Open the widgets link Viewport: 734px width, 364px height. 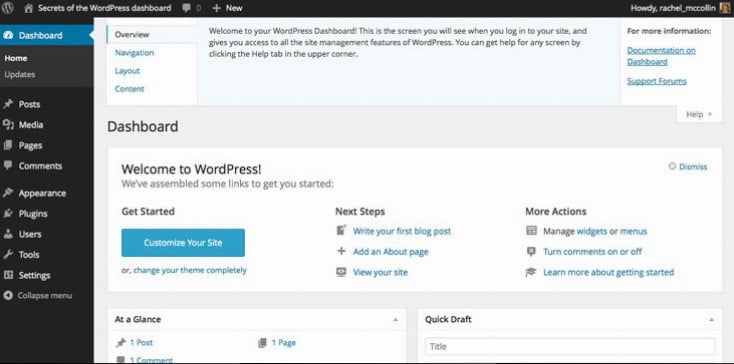(x=592, y=231)
